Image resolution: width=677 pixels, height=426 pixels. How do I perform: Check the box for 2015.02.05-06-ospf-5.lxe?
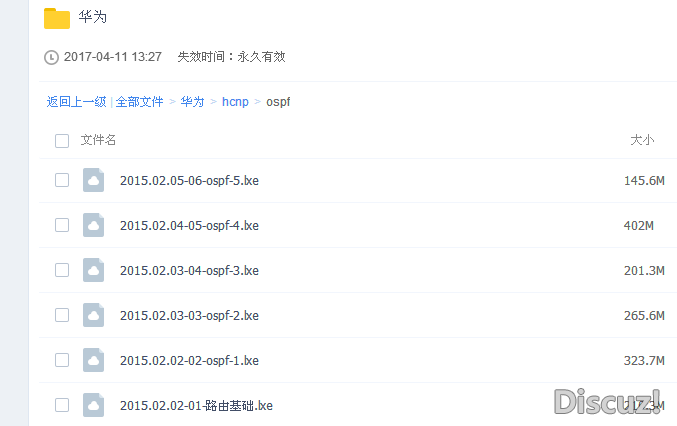coord(62,180)
